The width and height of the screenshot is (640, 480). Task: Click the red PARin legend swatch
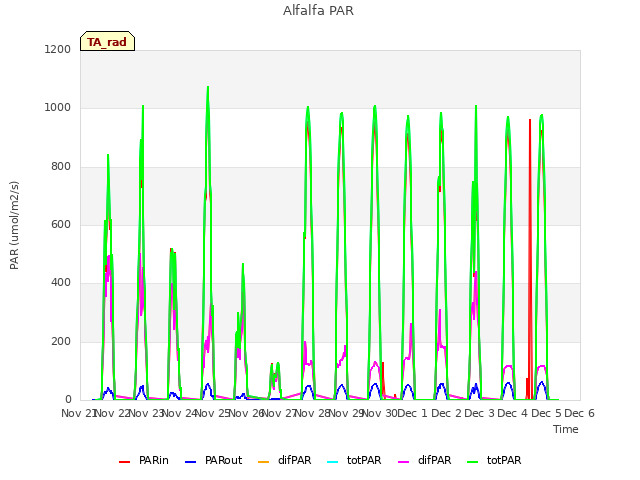pyautogui.click(x=124, y=462)
